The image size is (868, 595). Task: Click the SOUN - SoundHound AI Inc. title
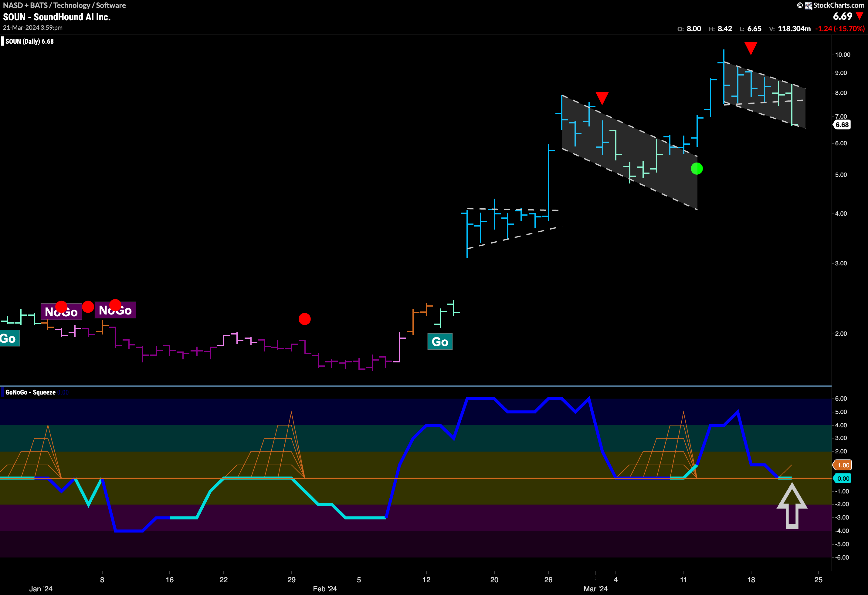[57, 17]
